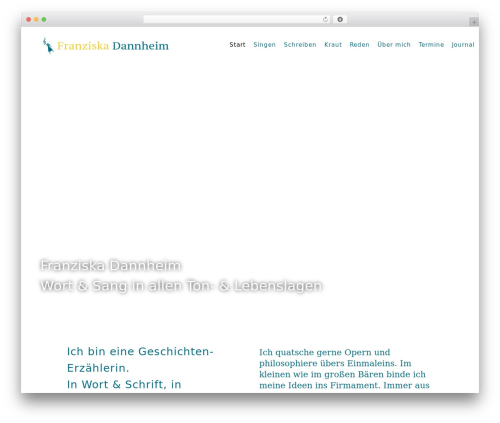The height and width of the screenshot is (423, 500).
Task: Open the Kraut menu item
Action: coord(333,45)
